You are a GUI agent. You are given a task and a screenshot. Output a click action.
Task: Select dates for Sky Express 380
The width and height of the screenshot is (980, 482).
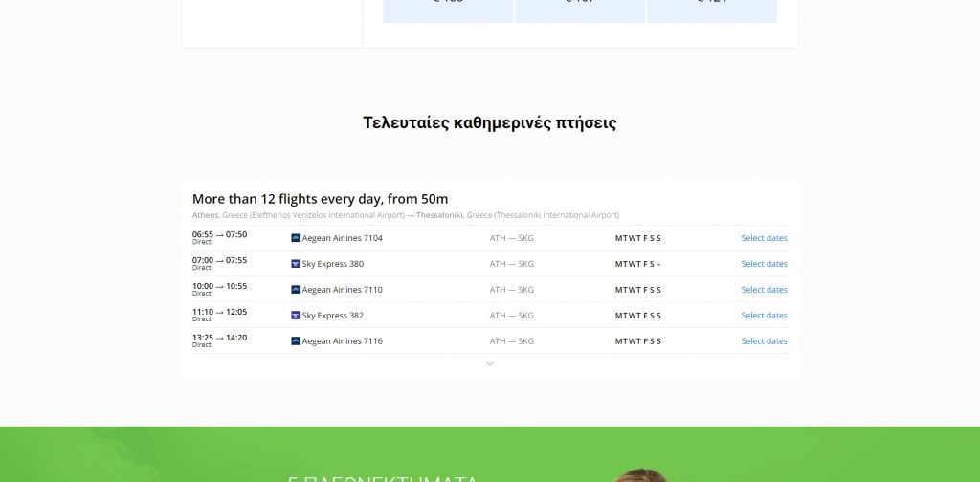click(764, 264)
